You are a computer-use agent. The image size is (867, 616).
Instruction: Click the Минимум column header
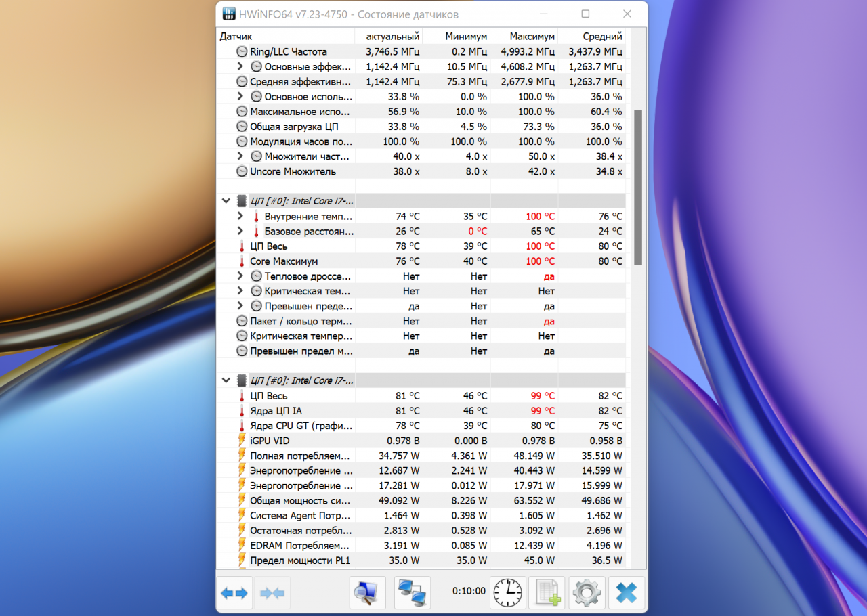coord(457,37)
